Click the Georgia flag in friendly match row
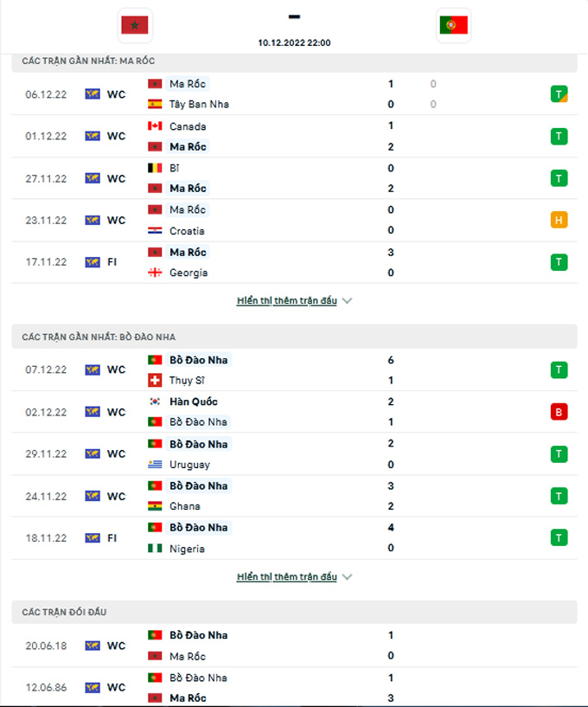588x707 pixels. pyautogui.click(x=155, y=273)
